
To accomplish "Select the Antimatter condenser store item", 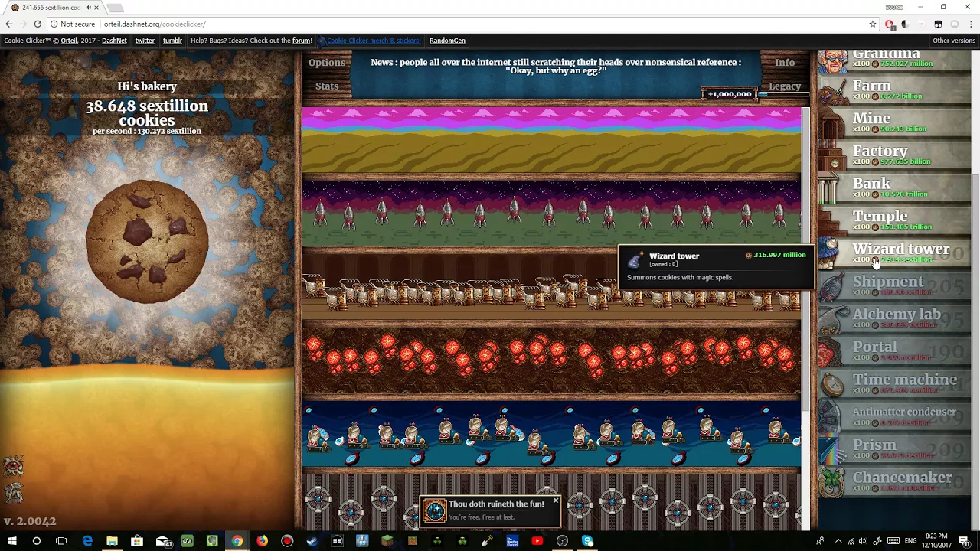I will pos(894,417).
